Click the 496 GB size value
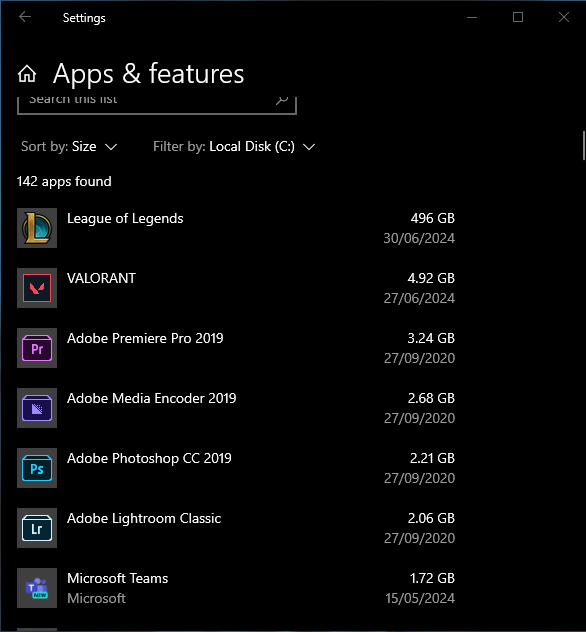The width and height of the screenshot is (586, 632). 432,218
